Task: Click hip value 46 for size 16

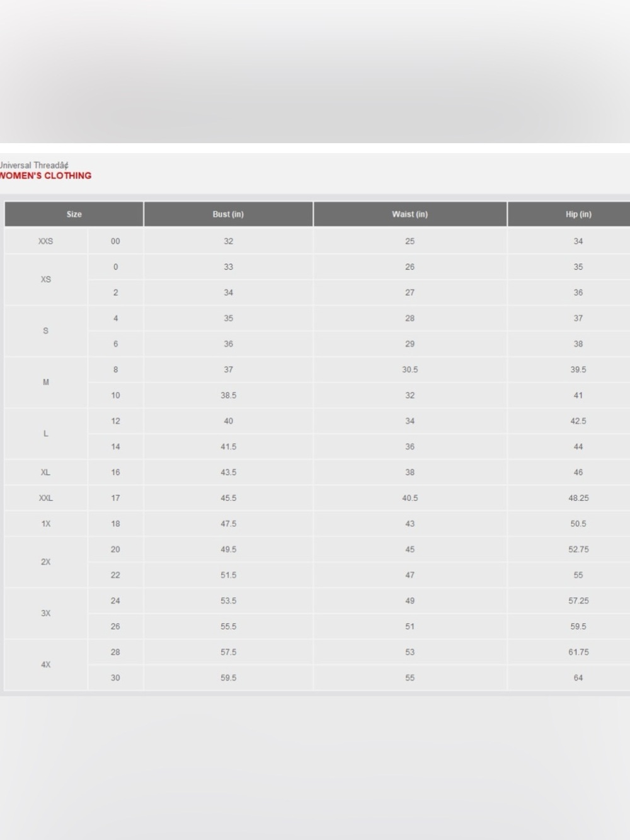Action: (569, 473)
